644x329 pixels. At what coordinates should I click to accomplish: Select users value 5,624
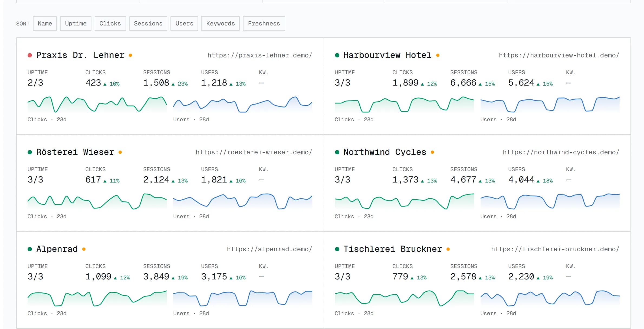pos(521,83)
